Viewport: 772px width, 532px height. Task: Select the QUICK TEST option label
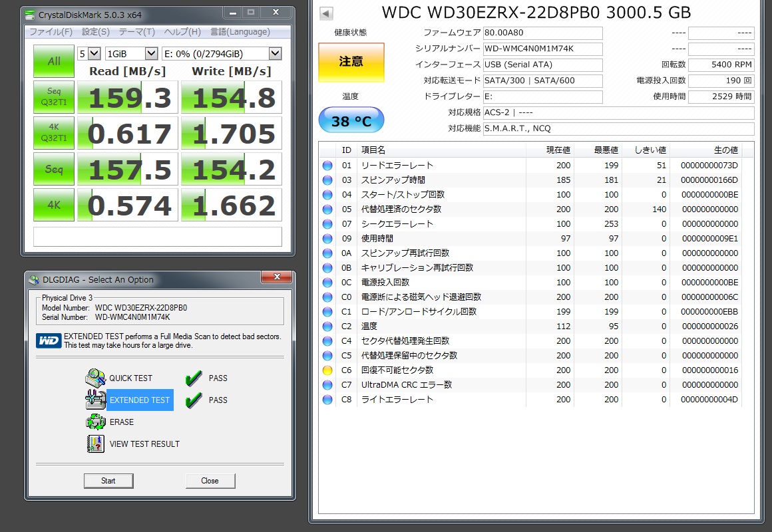click(130, 378)
